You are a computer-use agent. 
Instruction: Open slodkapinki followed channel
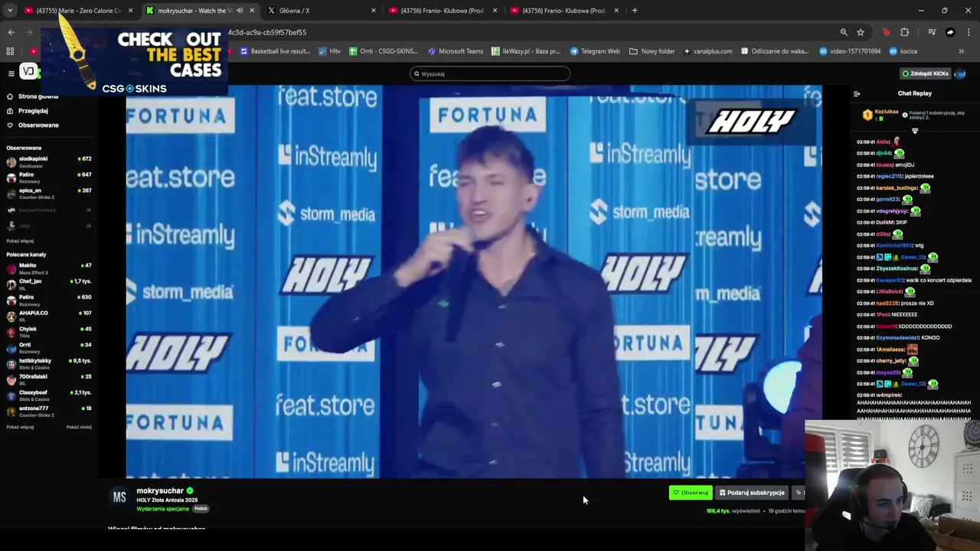tap(49, 161)
